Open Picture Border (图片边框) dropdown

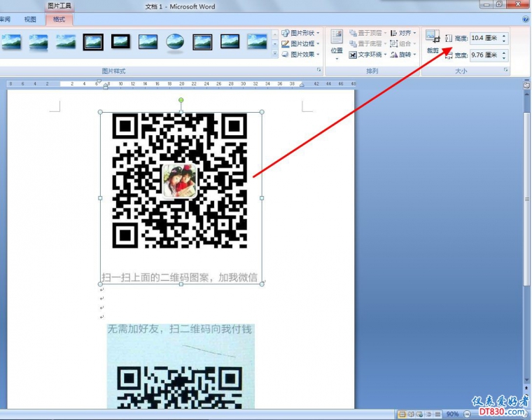coord(302,43)
